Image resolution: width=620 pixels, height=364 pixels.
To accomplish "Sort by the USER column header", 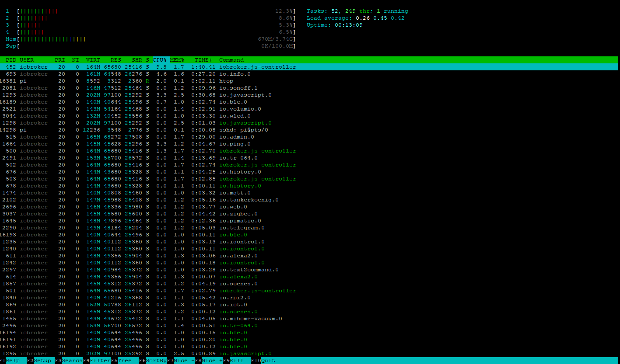I will (x=27, y=60).
